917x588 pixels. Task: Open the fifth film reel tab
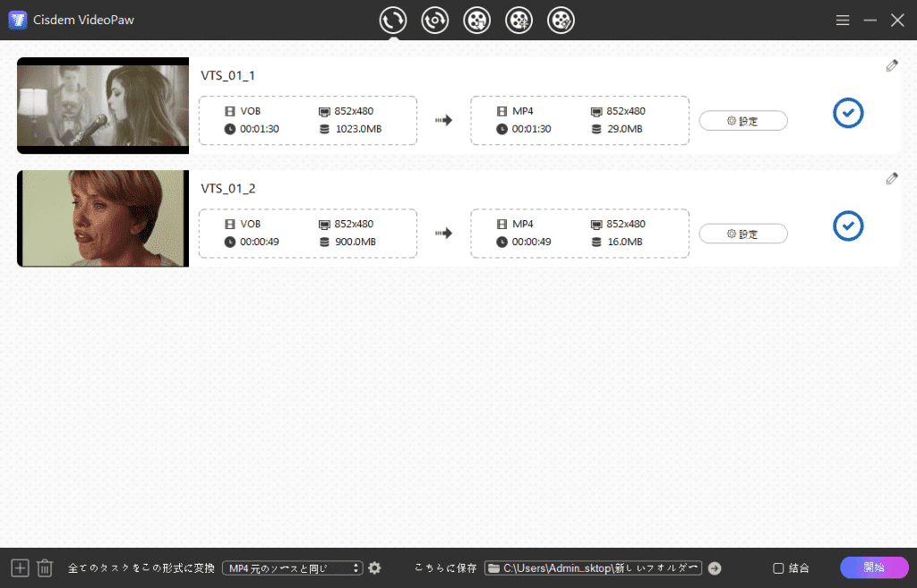pyautogui.click(x=561, y=21)
